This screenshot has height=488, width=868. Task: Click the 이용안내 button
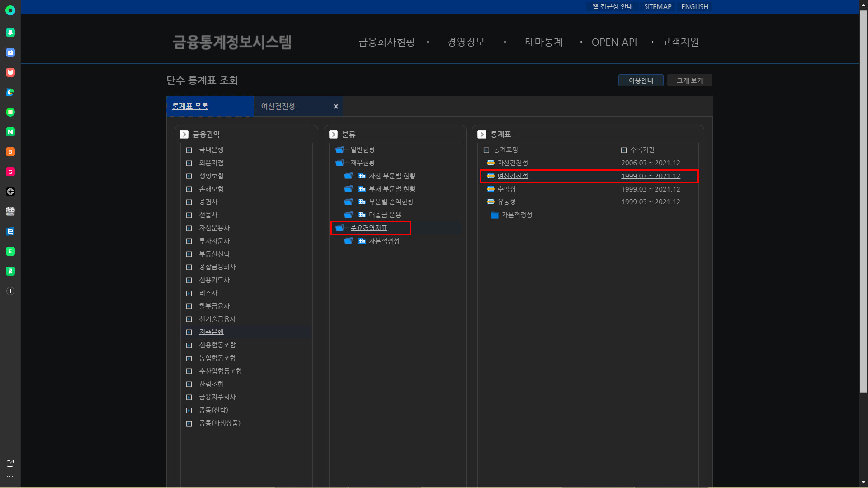641,80
